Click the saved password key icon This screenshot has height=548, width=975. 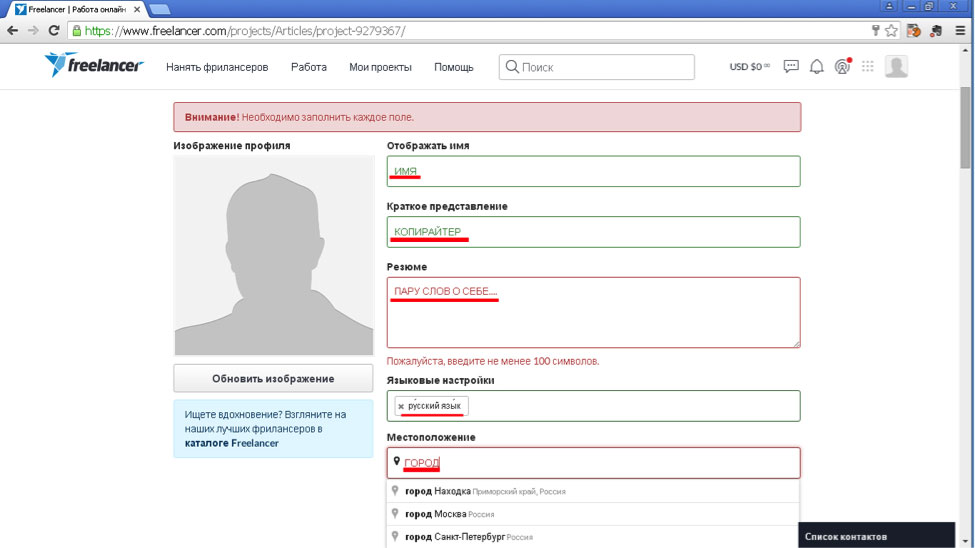[876, 30]
